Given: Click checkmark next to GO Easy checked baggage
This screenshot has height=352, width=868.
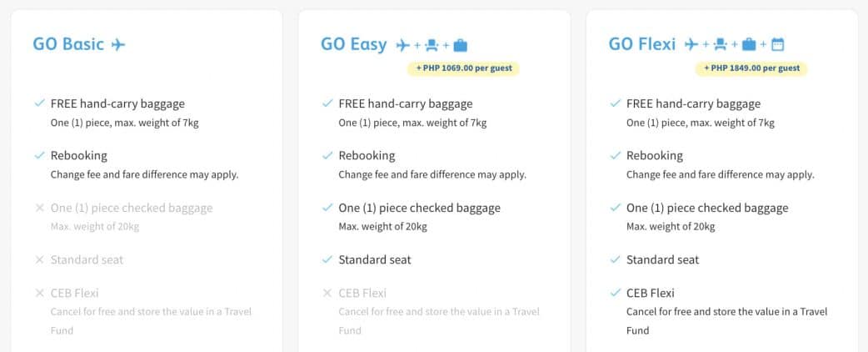Looking at the screenshot, I should coord(327,208).
